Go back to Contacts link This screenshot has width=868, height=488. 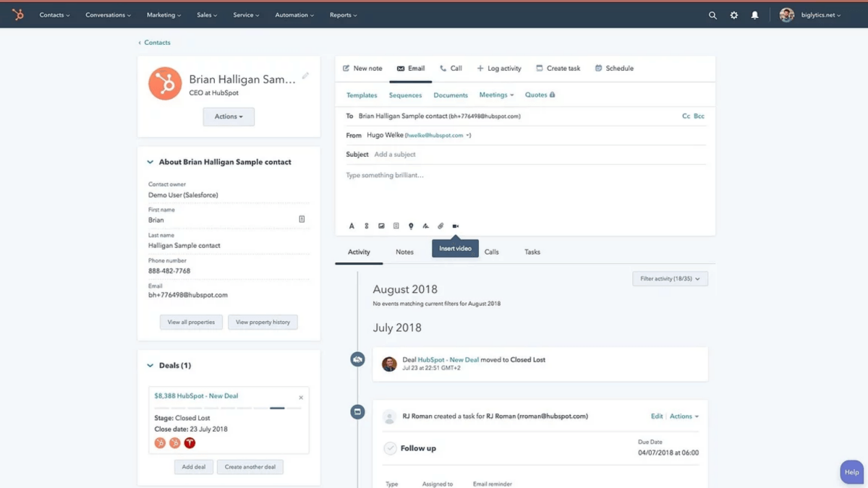155,43
